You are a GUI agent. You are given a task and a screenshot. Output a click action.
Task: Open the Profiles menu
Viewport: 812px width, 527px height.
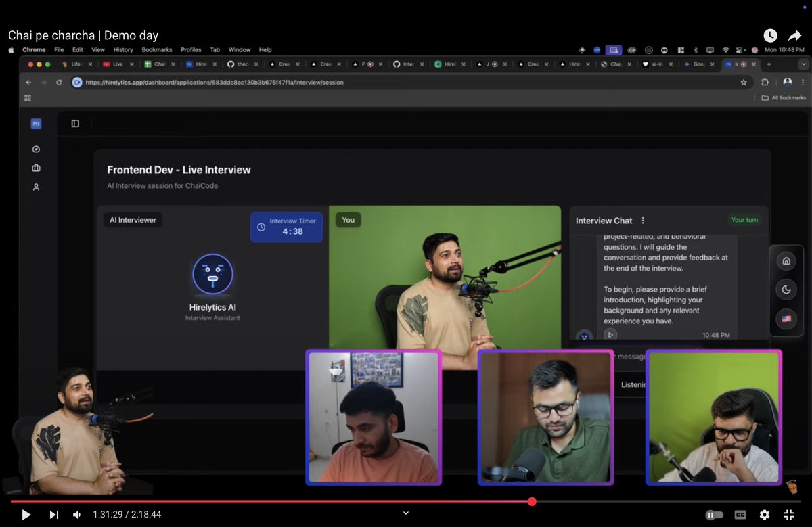[x=191, y=49]
